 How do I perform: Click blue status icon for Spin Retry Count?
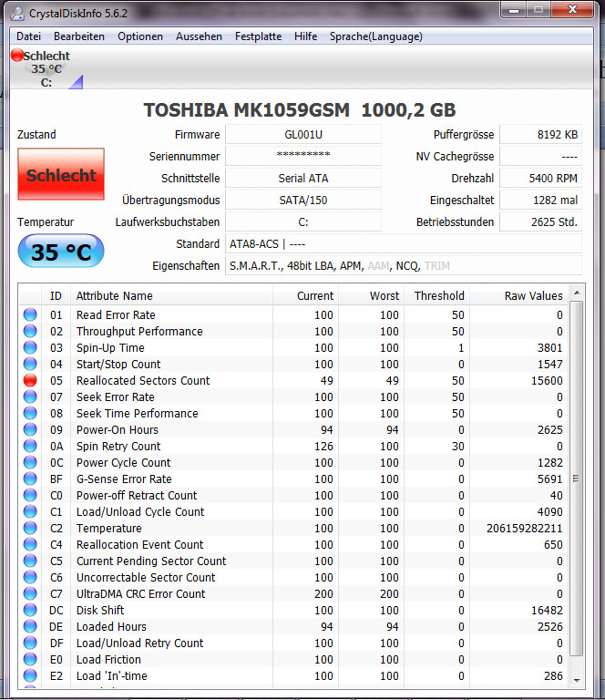(x=30, y=446)
